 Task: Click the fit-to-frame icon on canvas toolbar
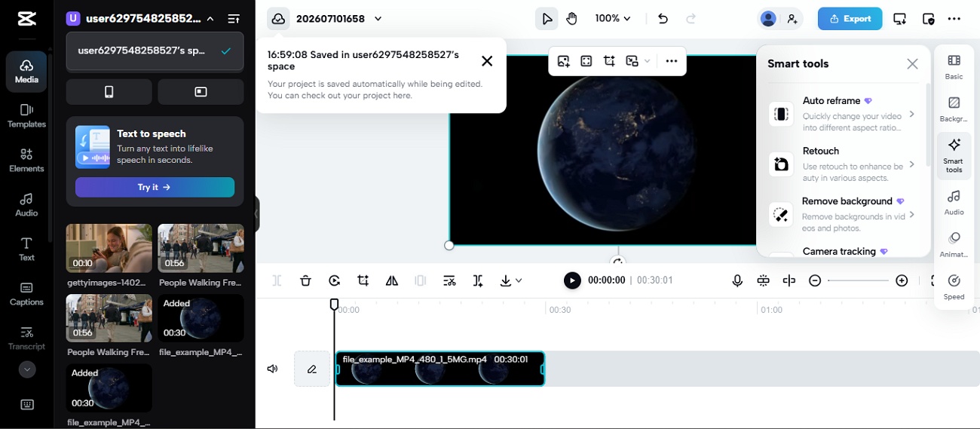click(586, 61)
